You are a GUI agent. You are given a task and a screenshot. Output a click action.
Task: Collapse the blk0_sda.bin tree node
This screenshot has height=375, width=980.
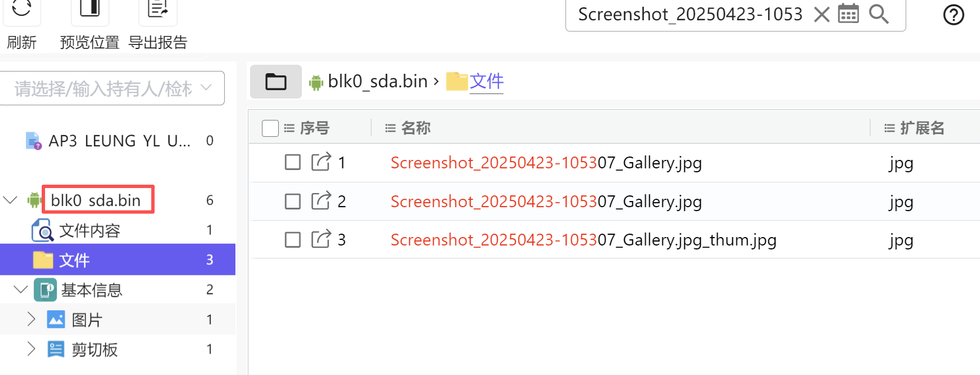point(11,200)
